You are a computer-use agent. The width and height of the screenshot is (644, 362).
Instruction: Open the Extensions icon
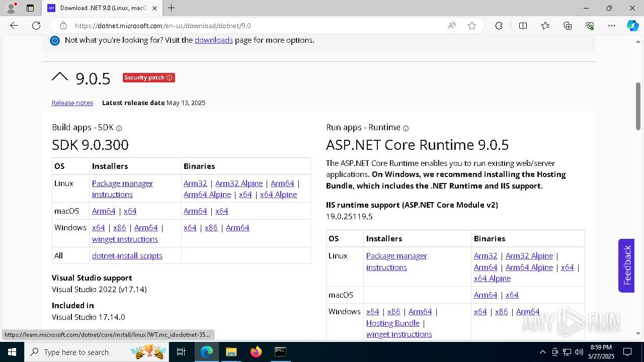click(499, 26)
